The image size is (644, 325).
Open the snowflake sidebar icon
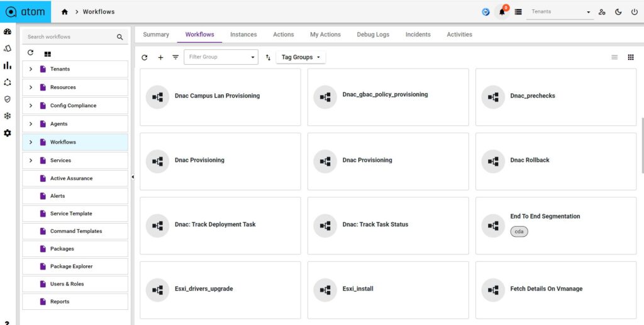[x=8, y=116]
